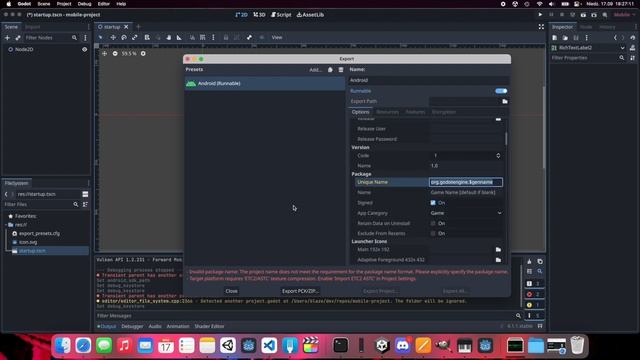Toggle standard messages filter in Output
This screenshot has width=640, height=360.
[x=533, y=283]
